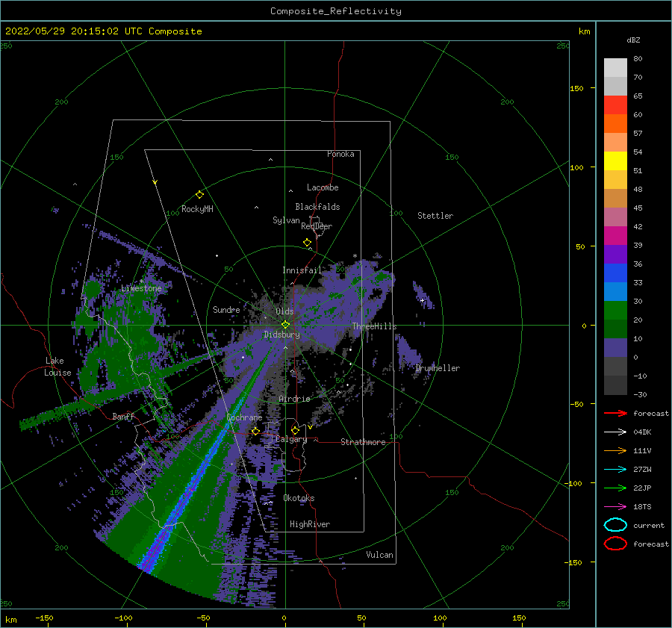Click the Lake Louise label

pos(57,367)
